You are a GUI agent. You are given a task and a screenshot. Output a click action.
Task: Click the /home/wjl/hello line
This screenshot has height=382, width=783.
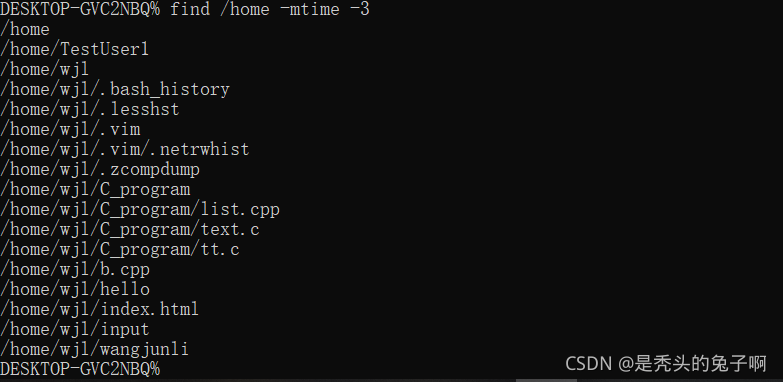(x=75, y=289)
